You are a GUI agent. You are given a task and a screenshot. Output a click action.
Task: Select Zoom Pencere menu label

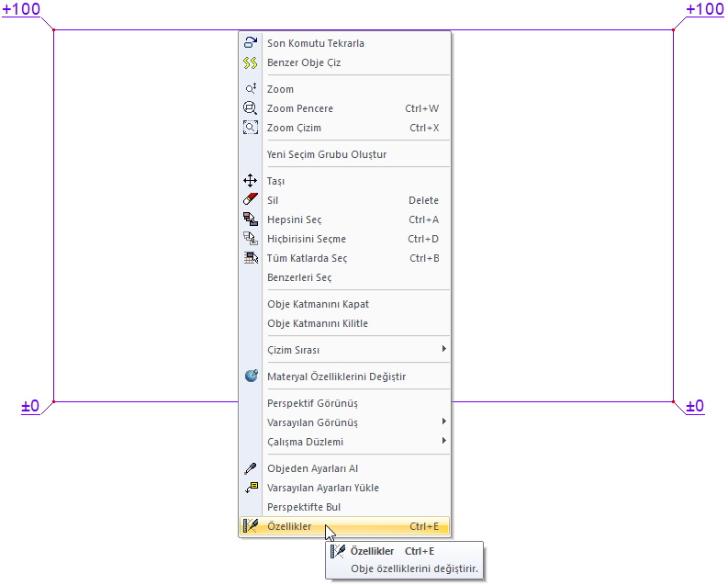300,108
